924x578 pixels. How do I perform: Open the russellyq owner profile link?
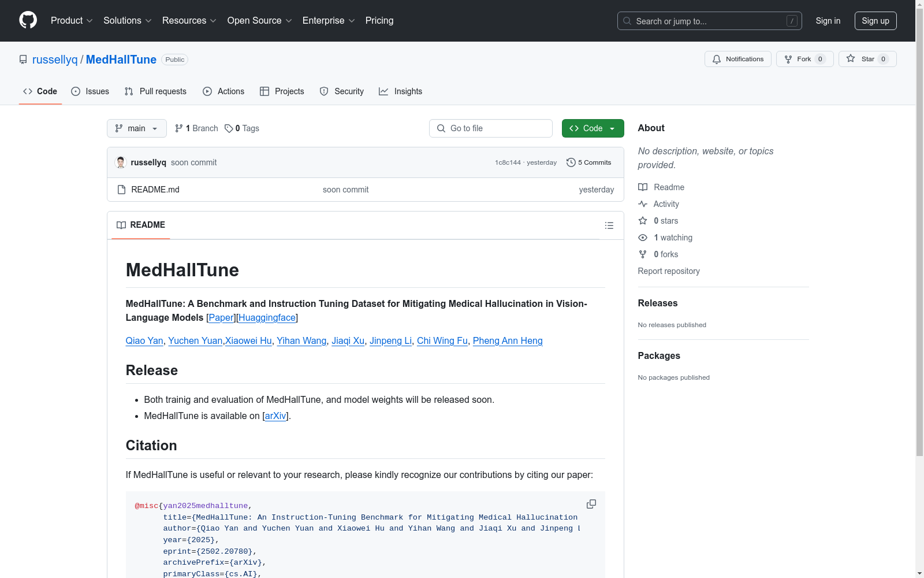55,60
